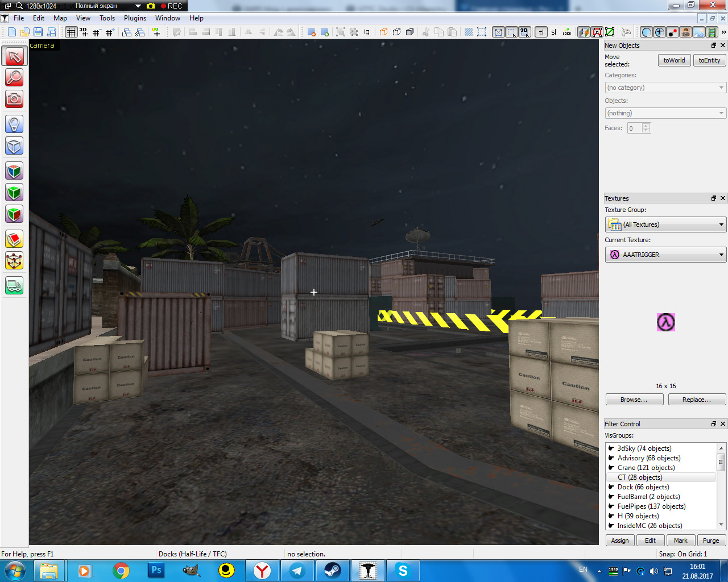
Task: Open Steam from the taskbar
Action: pyautogui.click(x=333, y=571)
